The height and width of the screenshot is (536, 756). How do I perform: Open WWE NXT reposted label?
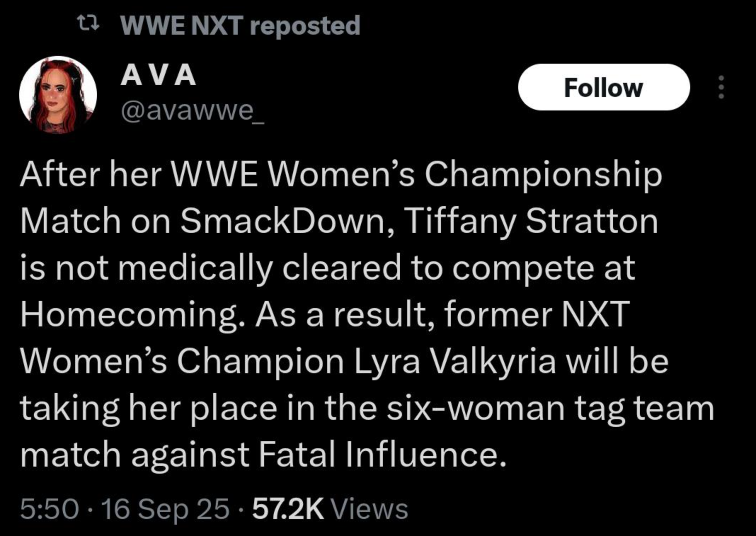tap(240, 25)
